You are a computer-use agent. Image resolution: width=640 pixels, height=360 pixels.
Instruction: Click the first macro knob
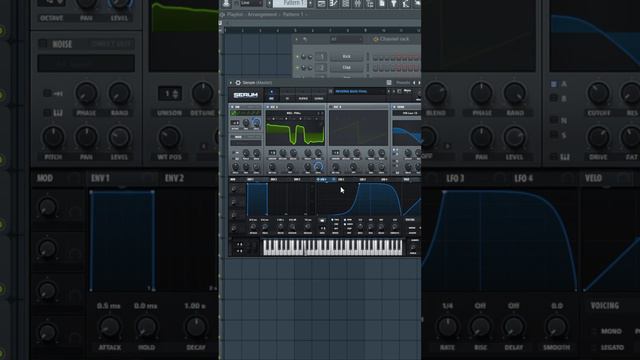coord(234,189)
